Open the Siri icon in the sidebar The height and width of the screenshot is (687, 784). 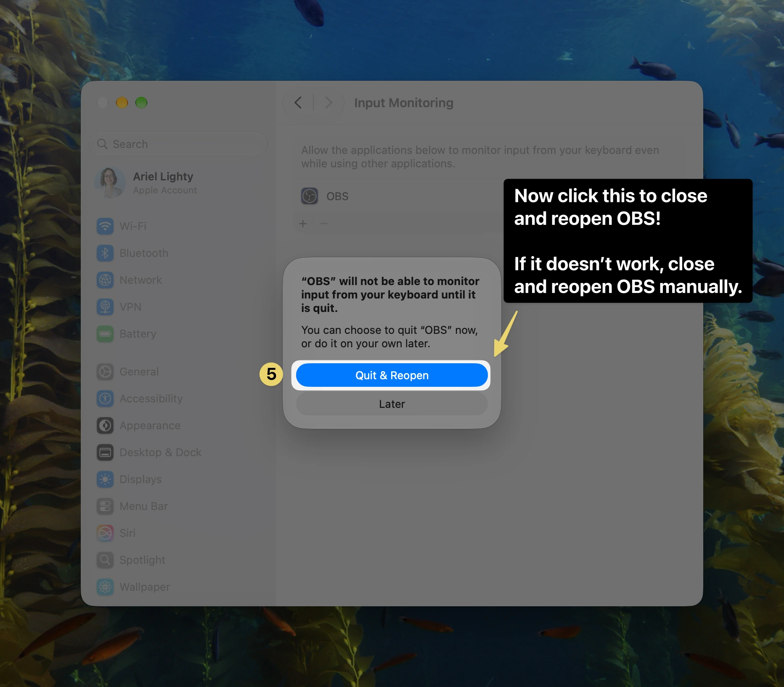pos(105,533)
